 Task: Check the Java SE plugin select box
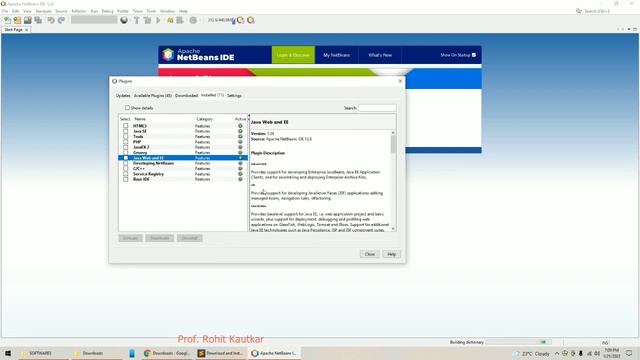click(x=126, y=131)
